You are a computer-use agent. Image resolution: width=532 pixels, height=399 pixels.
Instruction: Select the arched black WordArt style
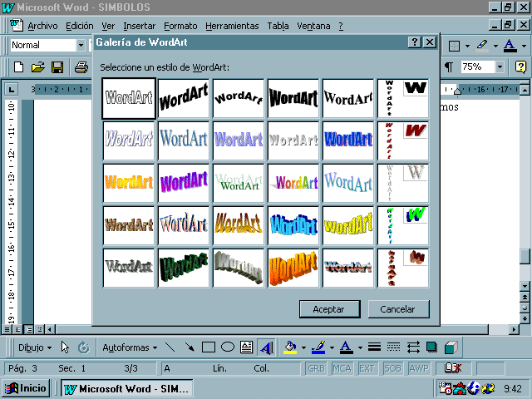(239, 98)
